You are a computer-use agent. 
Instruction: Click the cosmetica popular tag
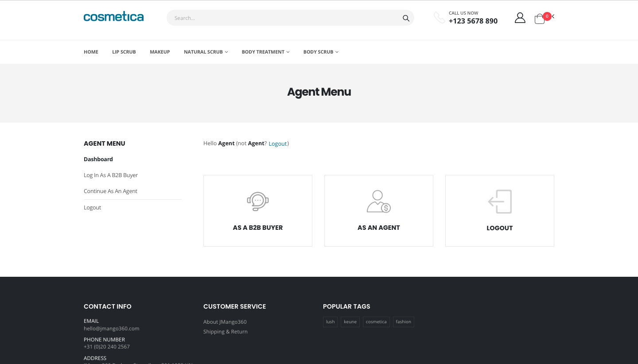pyautogui.click(x=376, y=322)
